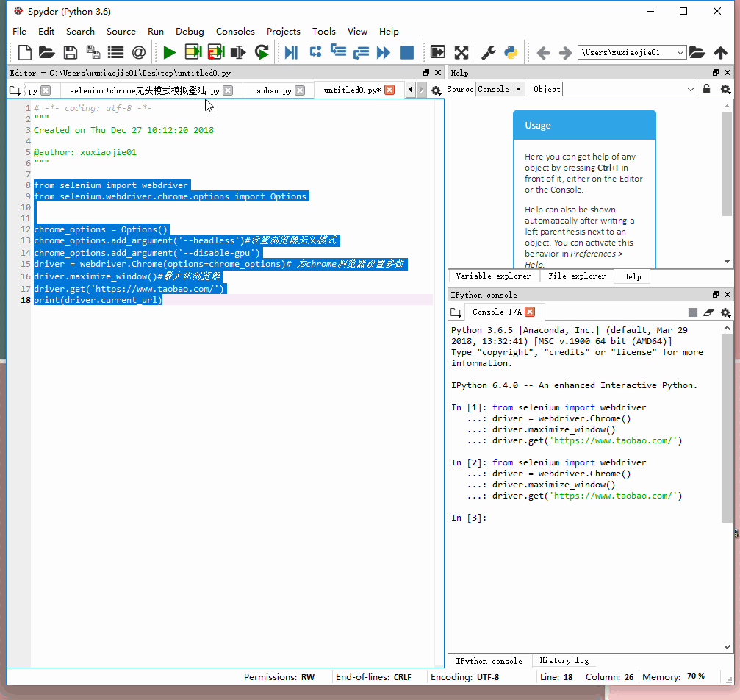Open the Tools menu
This screenshot has height=700, width=740.
(x=324, y=31)
